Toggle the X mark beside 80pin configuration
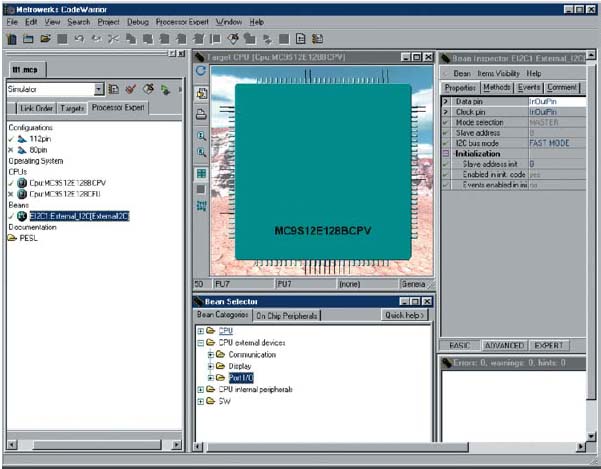Viewport: 601px width, 469px height. click(x=11, y=150)
